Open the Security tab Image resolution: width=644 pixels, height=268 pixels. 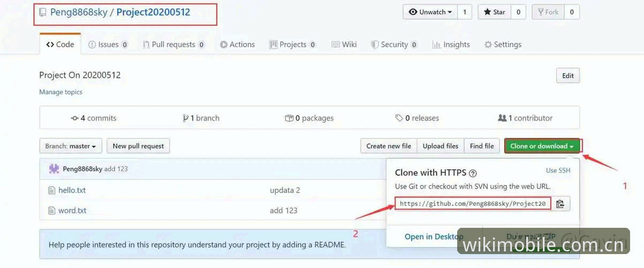tap(395, 44)
